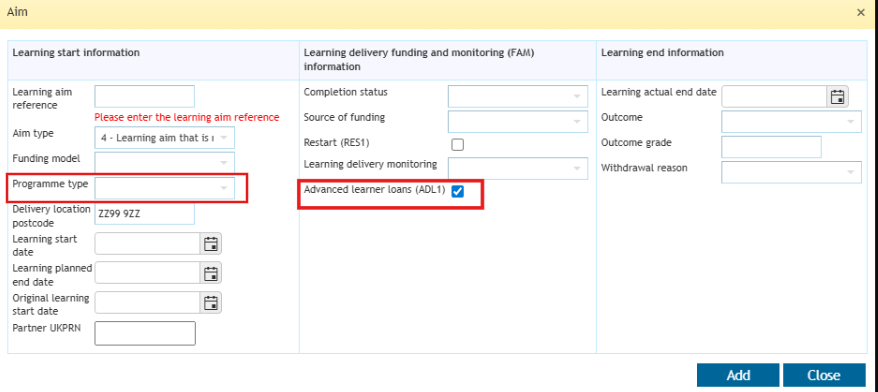Tick the Restart (RES1) checkbox

[x=457, y=144]
